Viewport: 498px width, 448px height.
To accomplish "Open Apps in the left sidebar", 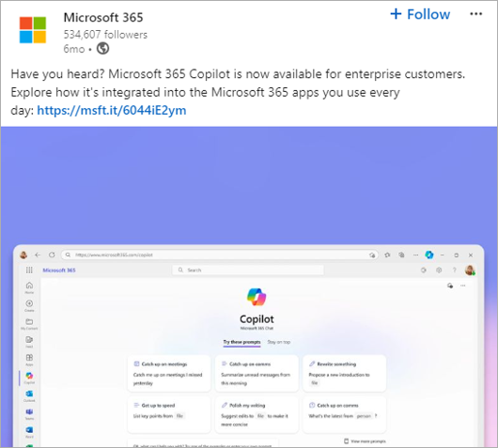I will pyautogui.click(x=29, y=360).
